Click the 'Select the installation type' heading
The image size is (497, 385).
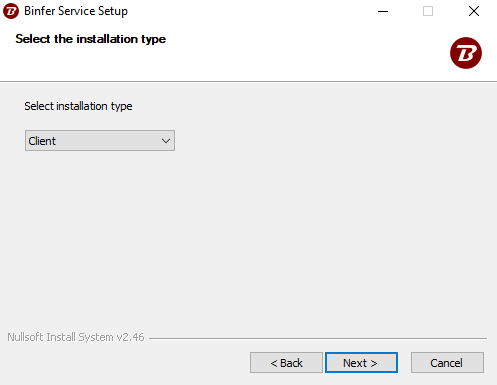90,39
